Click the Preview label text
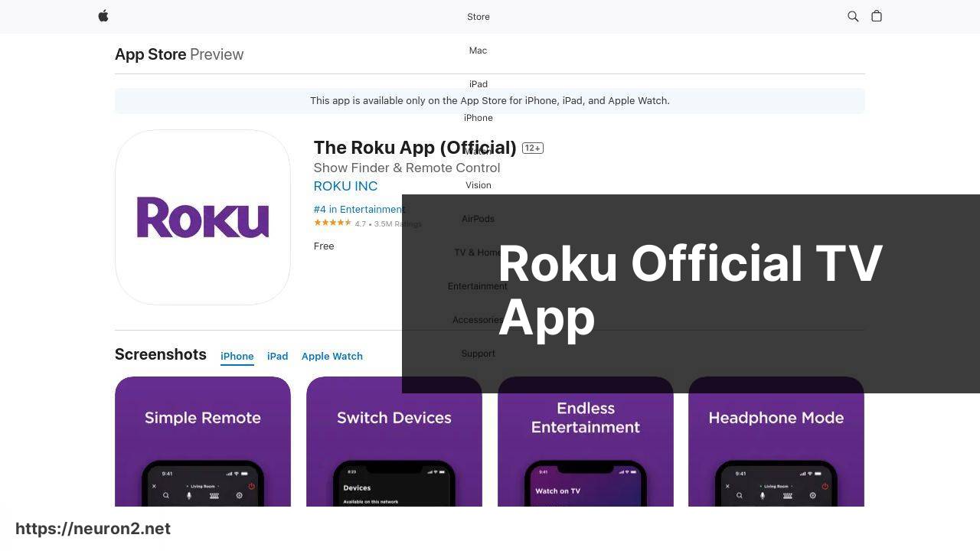Image resolution: width=980 pixels, height=551 pixels. [x=217, y=54]
